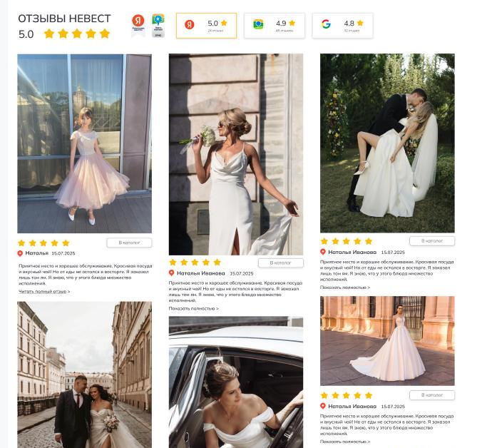Switch to the 2GIS 4.9 rating tab
492x448 pixels.
click(x=274, y=25)
